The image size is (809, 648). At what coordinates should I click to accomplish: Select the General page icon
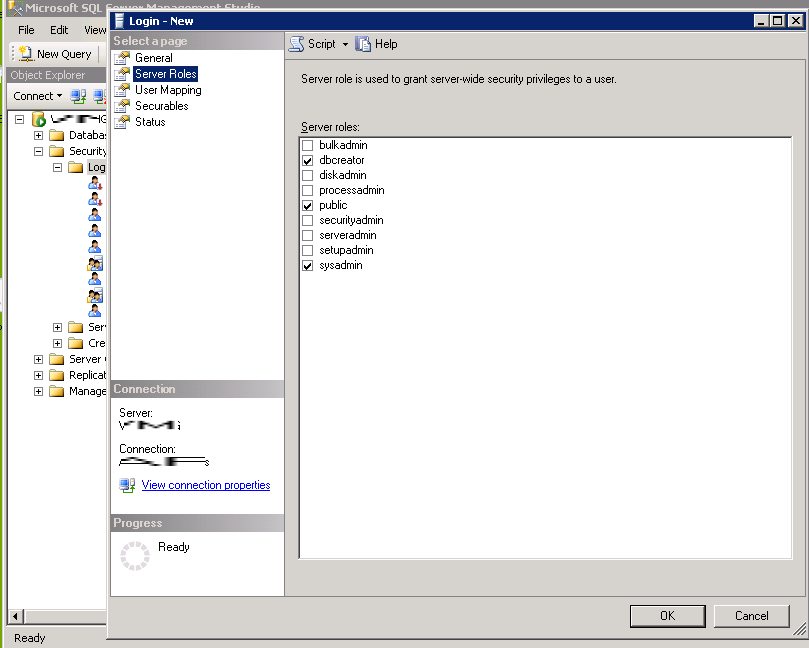123,58
